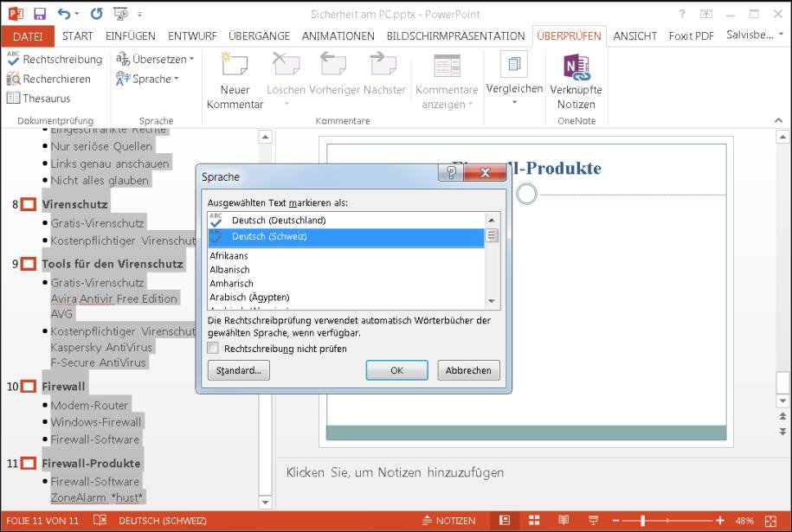Switch to Leseansicht in the status bar
This screenshot has width=792, height=532.
(563, 520)
